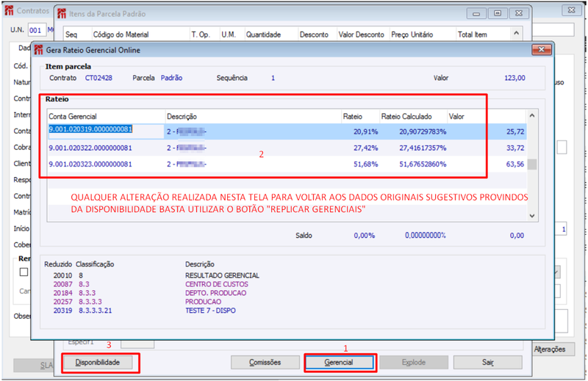Click the Gerencial button

[x=339, y=362]
